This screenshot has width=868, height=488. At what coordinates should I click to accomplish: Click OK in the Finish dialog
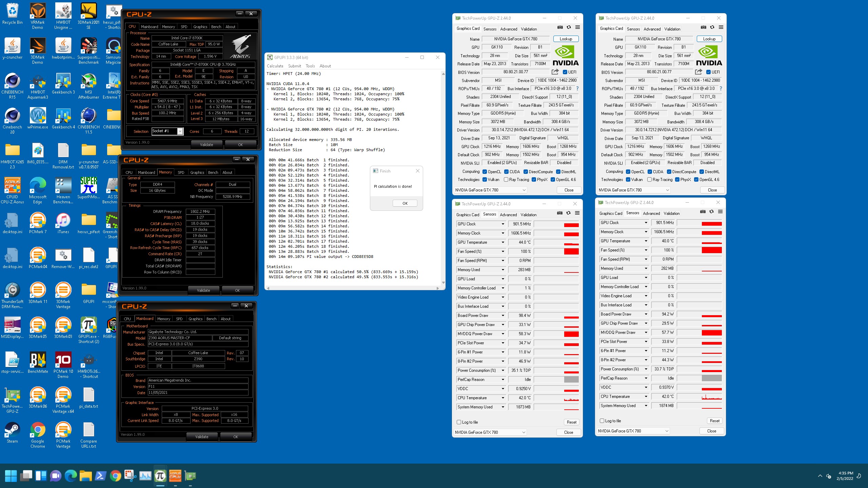[x=405, y=203]
